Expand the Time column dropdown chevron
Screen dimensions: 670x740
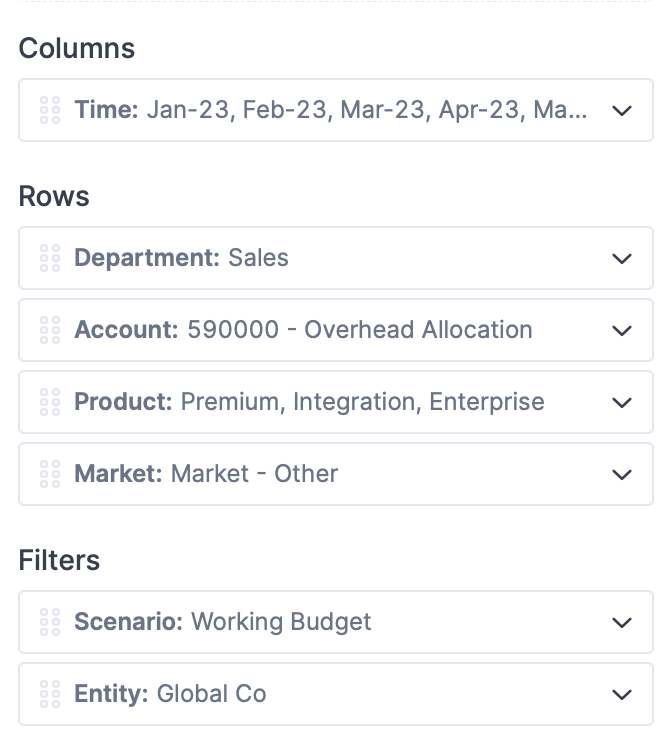point(622,110)
